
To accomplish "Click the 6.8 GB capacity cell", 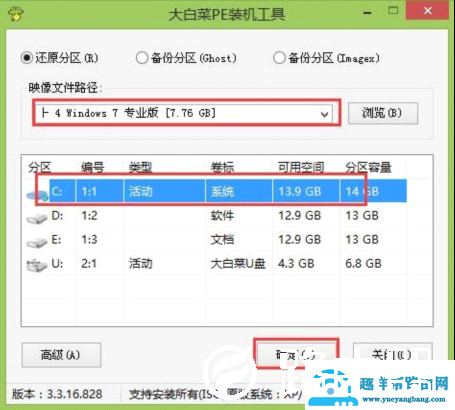I will point(363,264).
